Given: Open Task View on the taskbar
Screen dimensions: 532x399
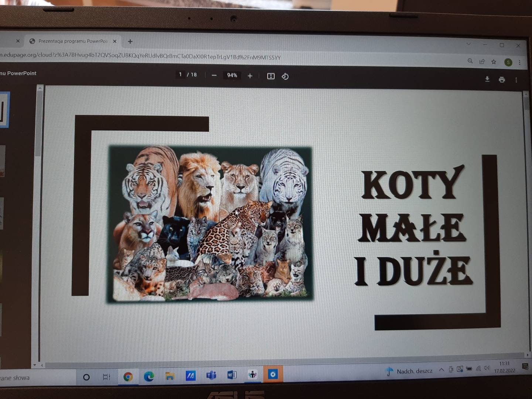Looking at the screenshot, I should click(106, 377).
